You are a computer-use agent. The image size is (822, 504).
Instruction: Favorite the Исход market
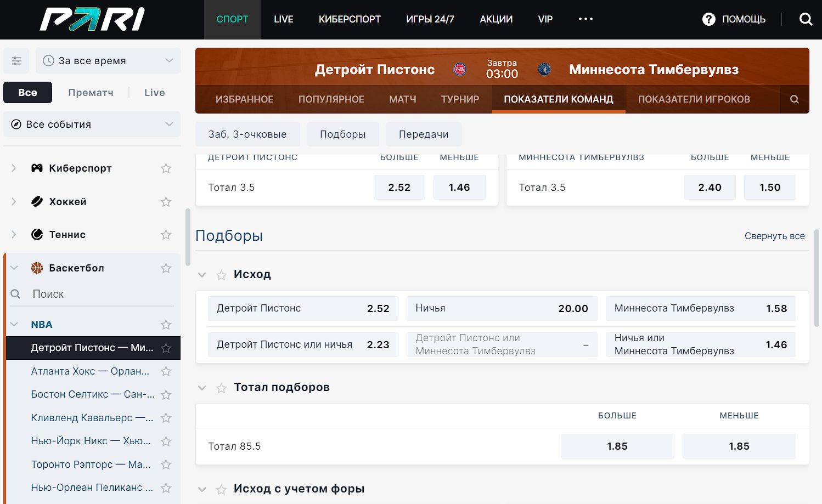tap(221, 275)
